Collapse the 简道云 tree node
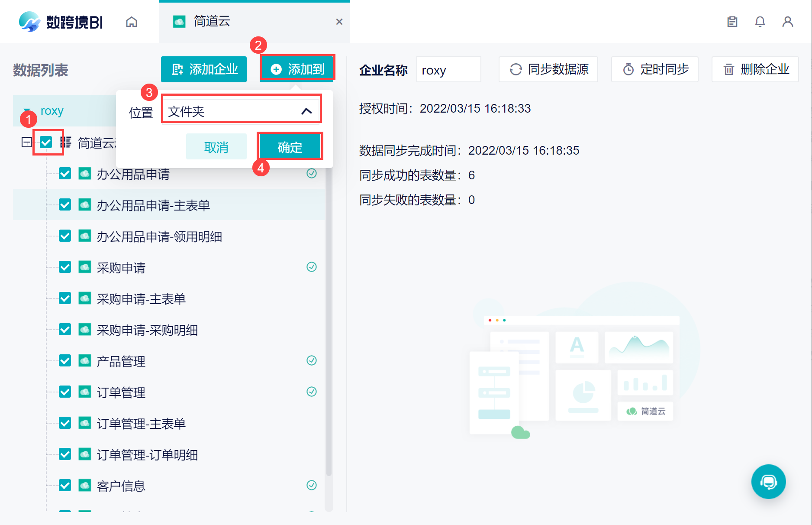 [26, 142]
